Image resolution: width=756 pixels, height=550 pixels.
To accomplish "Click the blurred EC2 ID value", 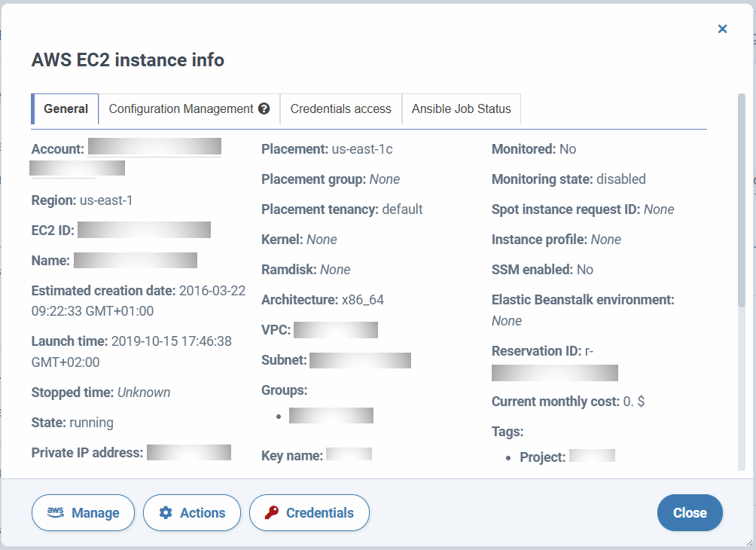I will point(144,230).
